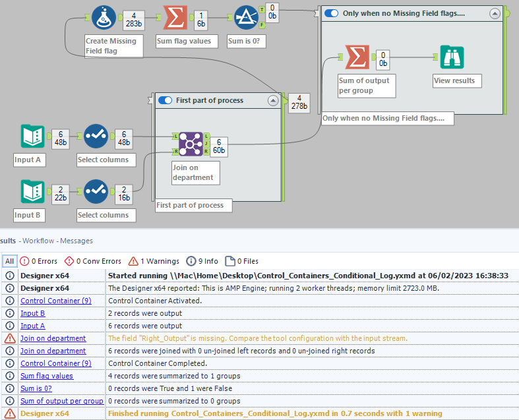The height and width of the screenshot is (420, 519).
Task: Collapse the First part of process container
Action: click(x=273, y=100)
